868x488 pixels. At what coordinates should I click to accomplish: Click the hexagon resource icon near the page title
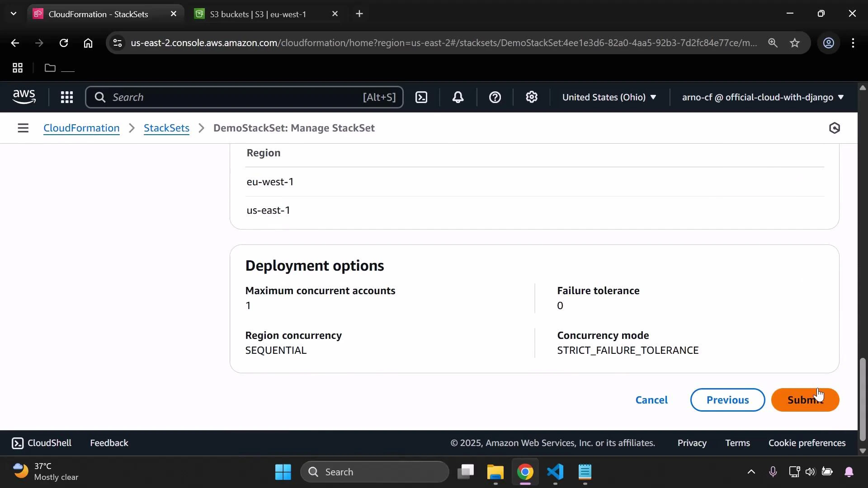coord(835,128)
